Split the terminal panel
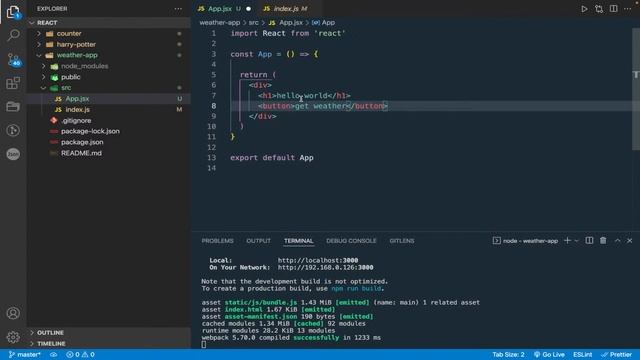 589,240
